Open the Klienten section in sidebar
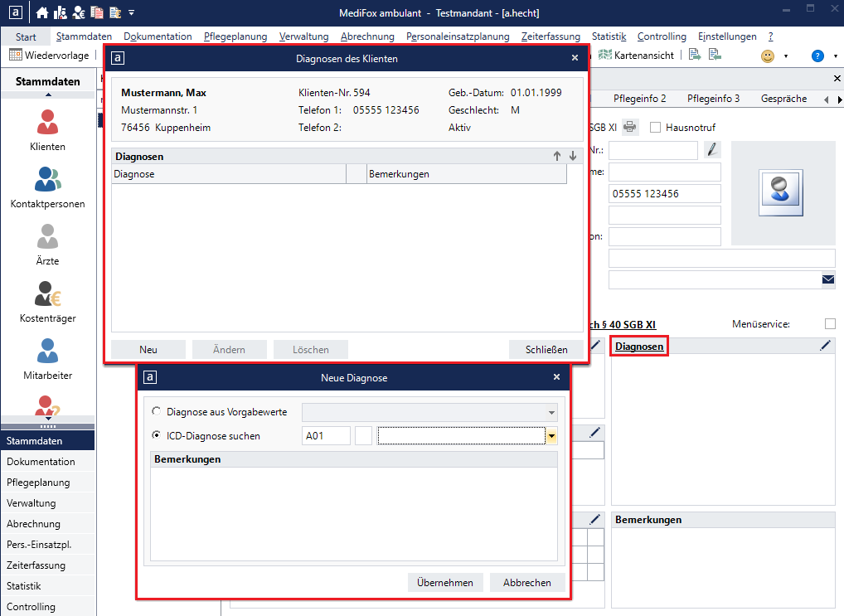844x616 pixels. 47,130
